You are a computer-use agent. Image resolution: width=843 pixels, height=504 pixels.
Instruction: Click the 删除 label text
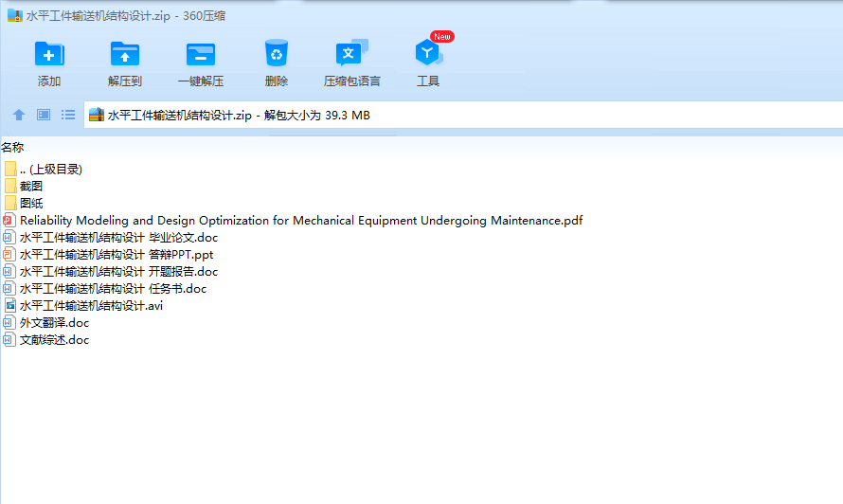pyautogui.click(x=277, y=81)
